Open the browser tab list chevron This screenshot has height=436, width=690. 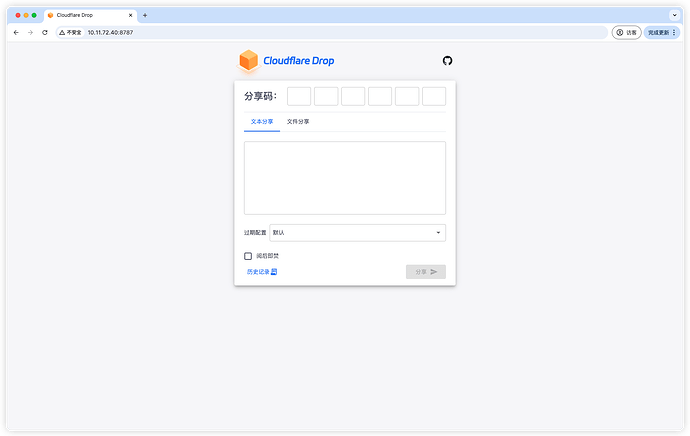(673, 16)
